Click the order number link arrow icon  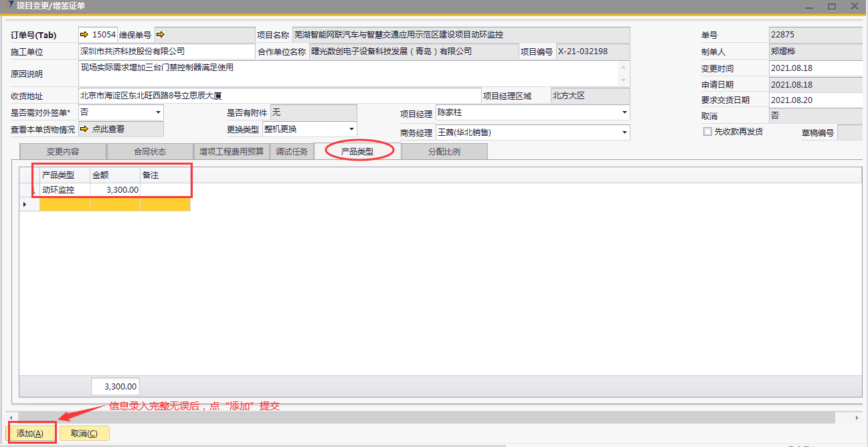click(84, 34)
